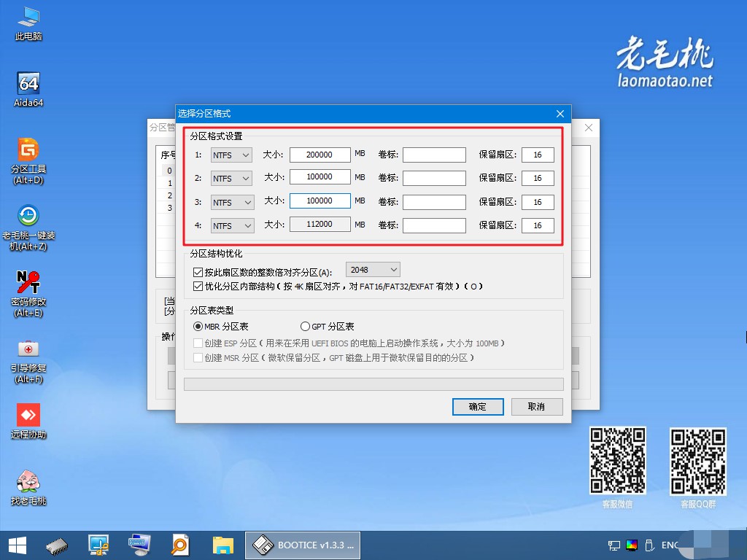The height and width of the screenshot is (560, 747).
Task: Click partition 1 size field 200000
Action: [320, 155]
